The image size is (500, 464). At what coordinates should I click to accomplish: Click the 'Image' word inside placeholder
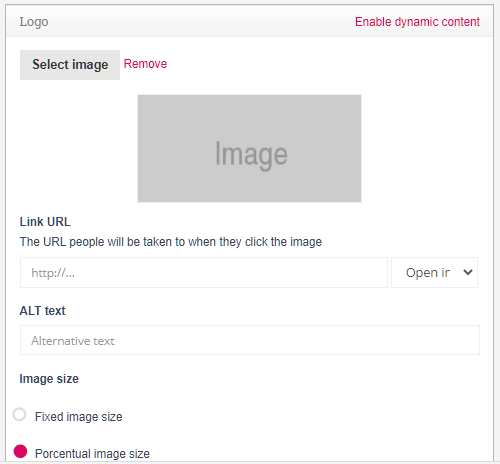click(x=251, y=154)
